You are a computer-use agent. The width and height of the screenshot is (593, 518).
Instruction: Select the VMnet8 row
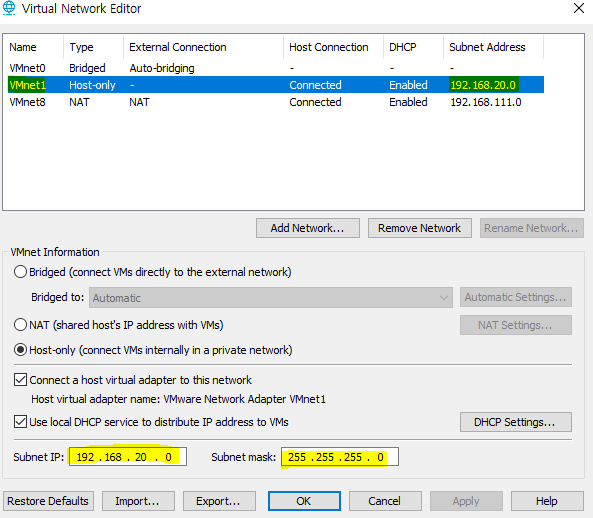click(276, 102)
